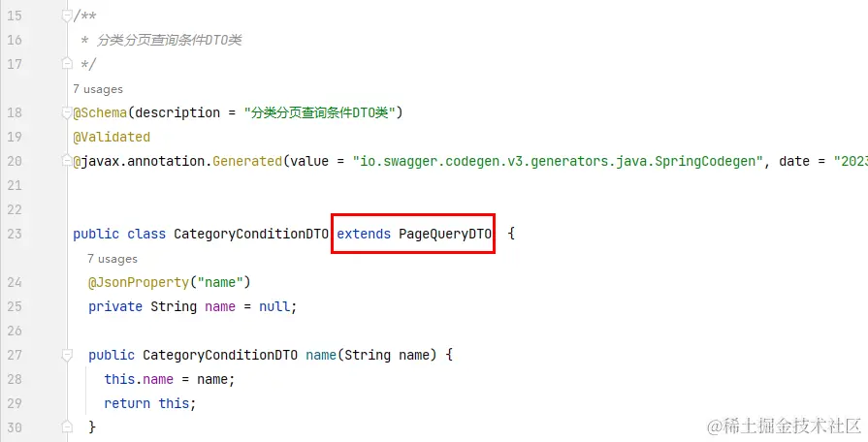Click line number 20 in the gutter

coord(15,162)
